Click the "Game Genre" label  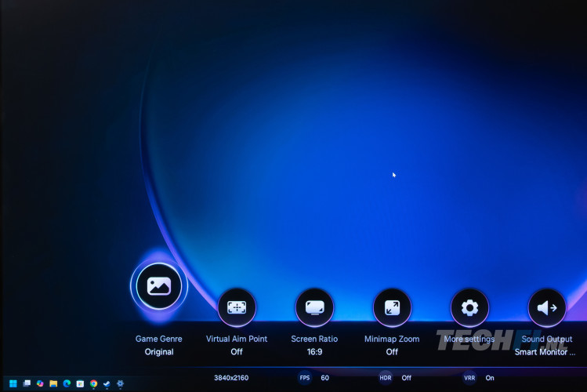[159, 339]
